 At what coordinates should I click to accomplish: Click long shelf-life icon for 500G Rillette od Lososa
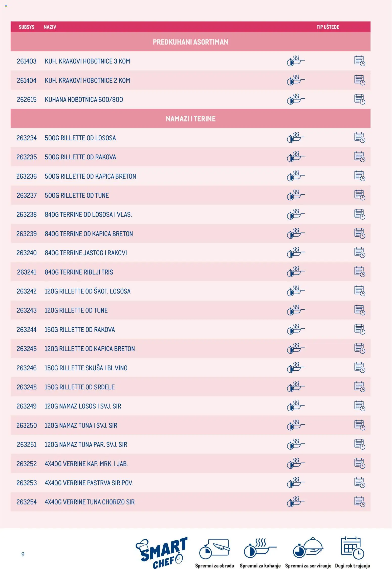(359, 138)
